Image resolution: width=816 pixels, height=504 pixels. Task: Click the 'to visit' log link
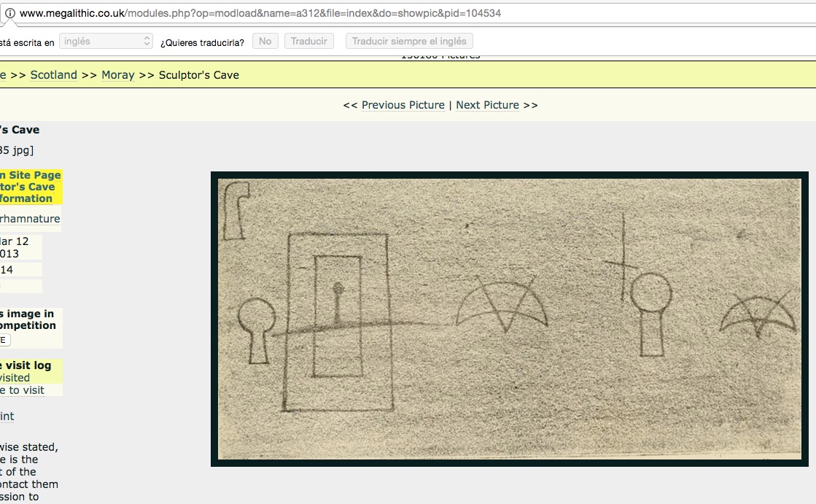[22, 390]
